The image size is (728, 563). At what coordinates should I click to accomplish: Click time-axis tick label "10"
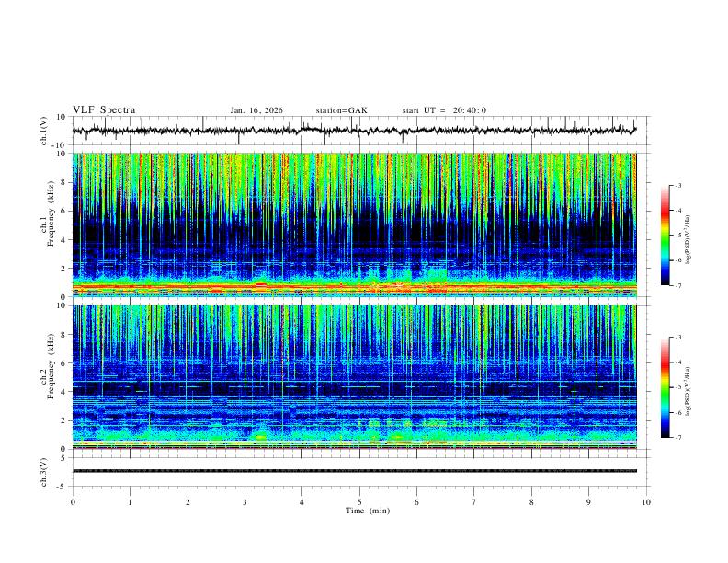[x=646, y=502]
